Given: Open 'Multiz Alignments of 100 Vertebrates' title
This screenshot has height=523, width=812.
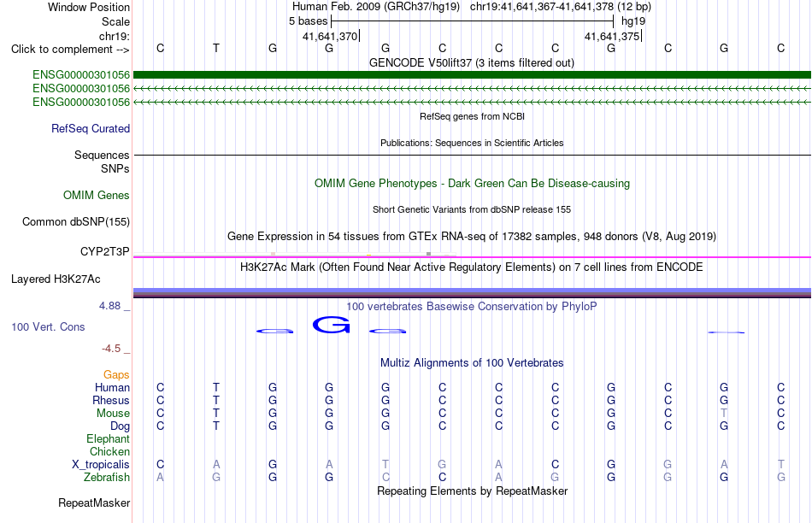Looking at the screenshot, I should (x=472, y=362).
